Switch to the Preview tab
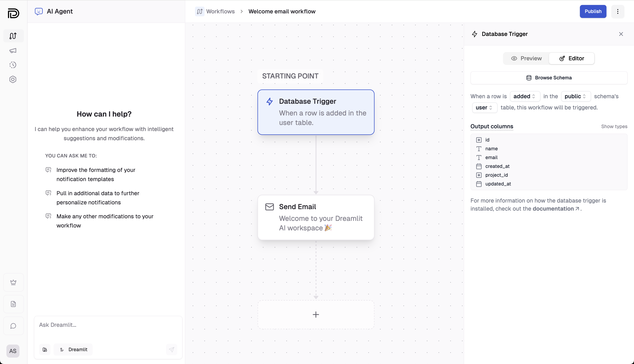The width and height of the screenshot is (634, 364). [526, 58]
